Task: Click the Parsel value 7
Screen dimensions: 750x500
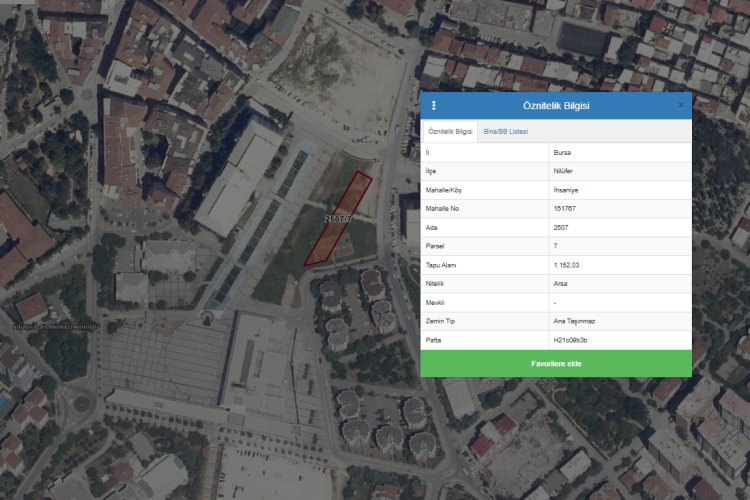Action: pos(556,246)
